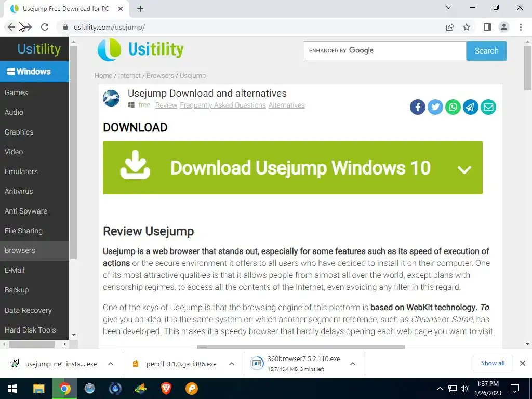
Task: Open Hard Disk Tools category in sidebar
Action: pyautogui.click(x=34, y=330)
